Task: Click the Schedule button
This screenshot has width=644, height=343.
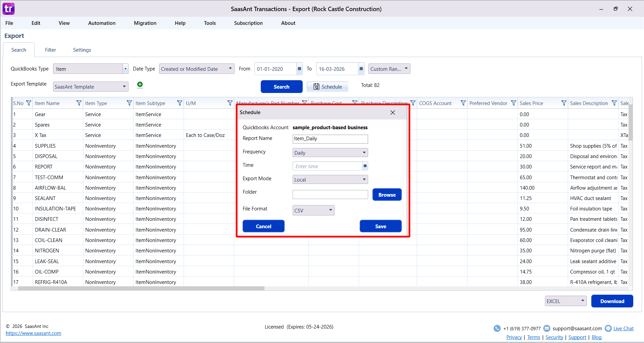Action: [328, 87]
